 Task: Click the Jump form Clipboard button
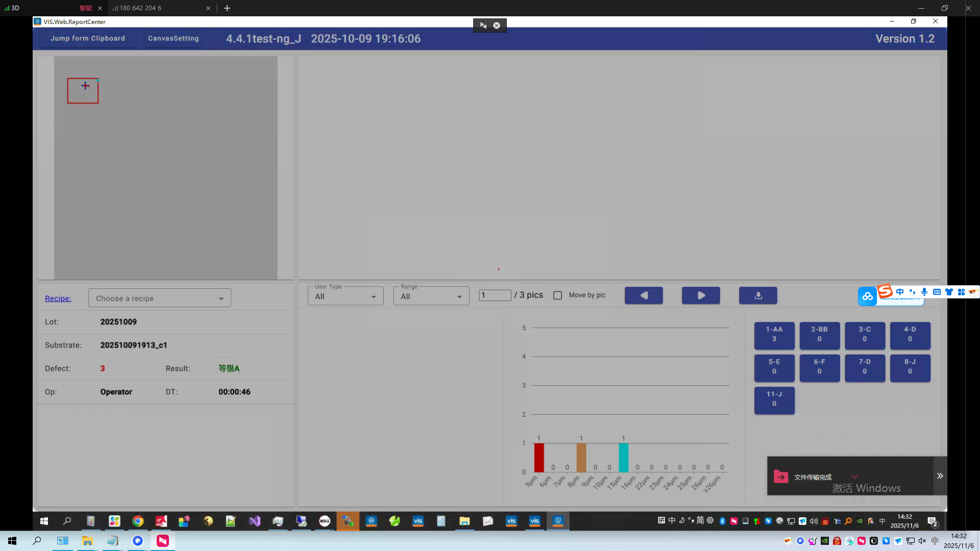pyautogui.click(x=87, y=38)
